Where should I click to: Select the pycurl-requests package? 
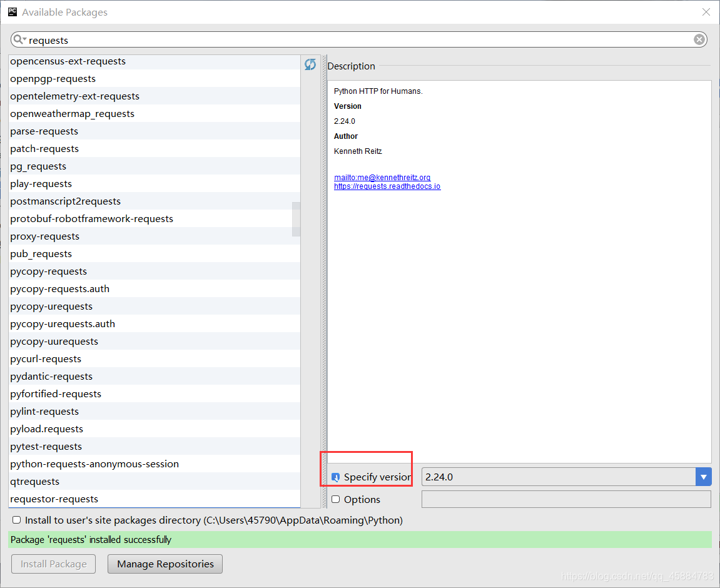[45, 358]
